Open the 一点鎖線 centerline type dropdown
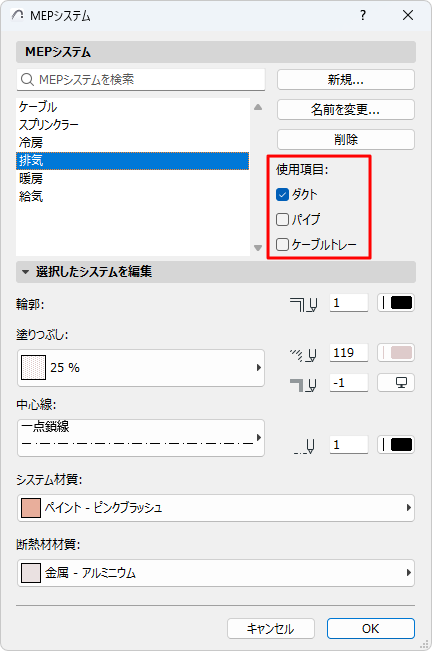The width and height of the screenshot is (432, 651). [141, 438]
